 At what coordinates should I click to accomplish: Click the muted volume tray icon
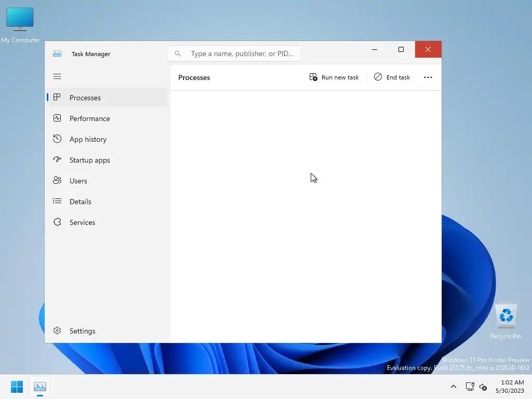point(483,387)
